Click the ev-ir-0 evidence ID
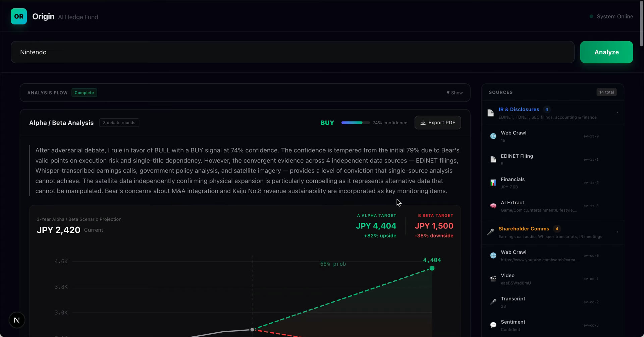 (x=591, y=136)
